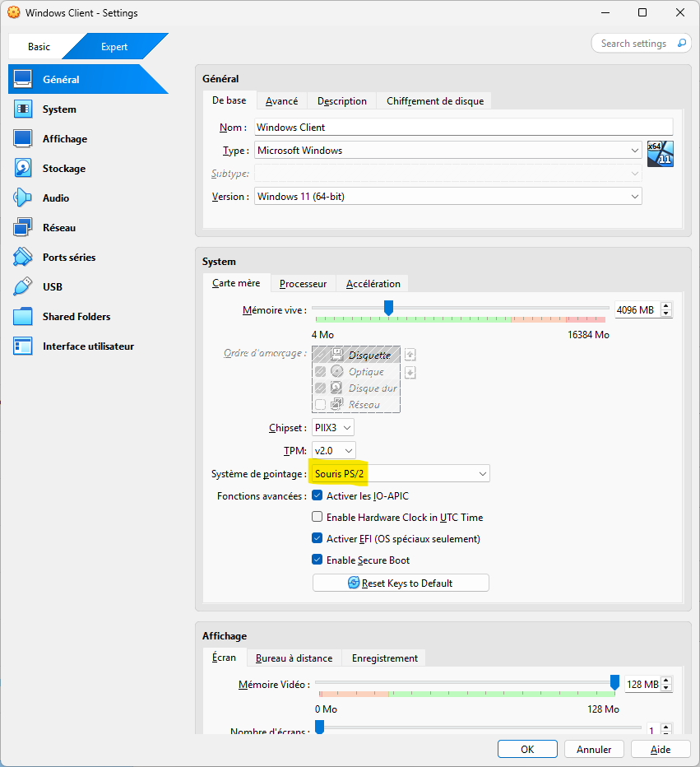Click the move boot device up arrow

pos(410,354)
